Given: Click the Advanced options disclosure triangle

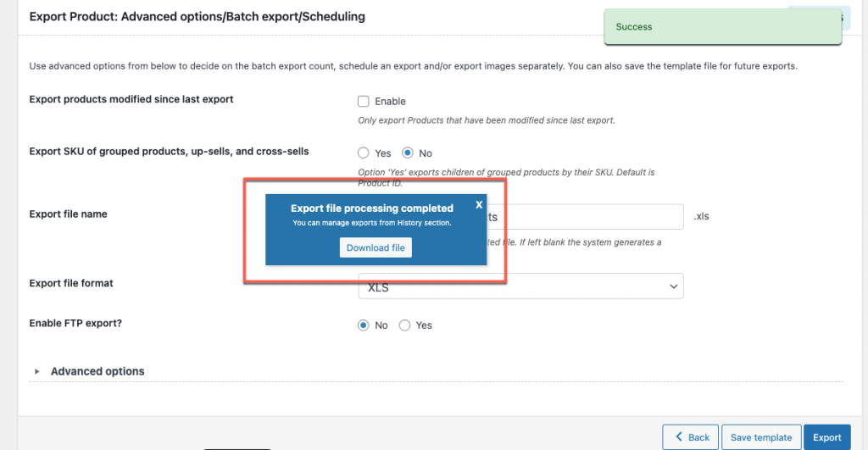Looking at the screenshot, I should [x=36, y=371].
